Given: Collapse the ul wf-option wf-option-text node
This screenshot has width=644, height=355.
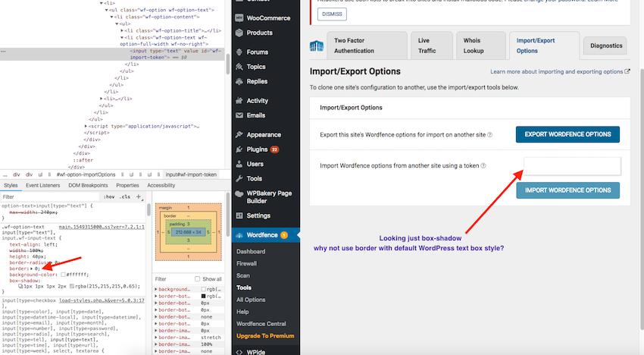Looking at the screenshot, I should pos(106,10).
